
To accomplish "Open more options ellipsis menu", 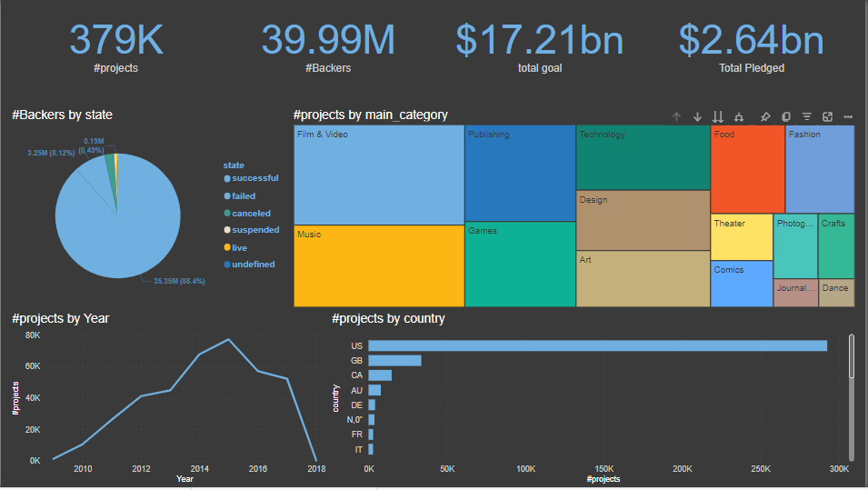I will 848,116.
